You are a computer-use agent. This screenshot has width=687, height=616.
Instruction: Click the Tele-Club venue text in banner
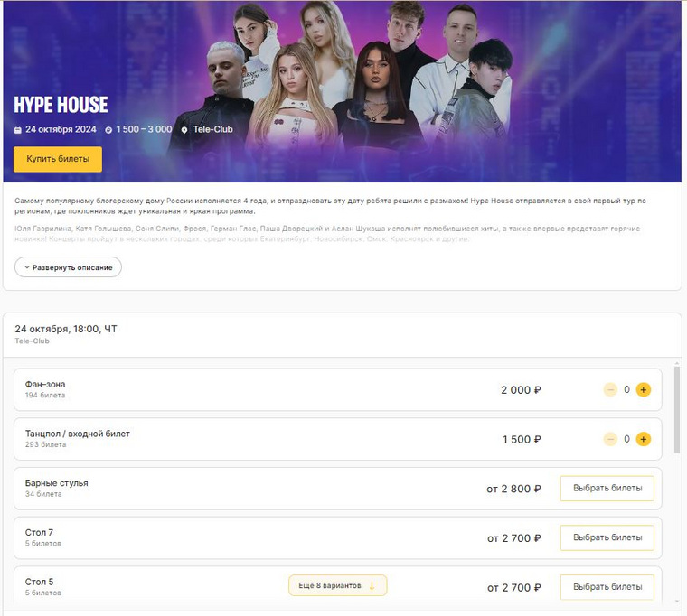point(213,129)
